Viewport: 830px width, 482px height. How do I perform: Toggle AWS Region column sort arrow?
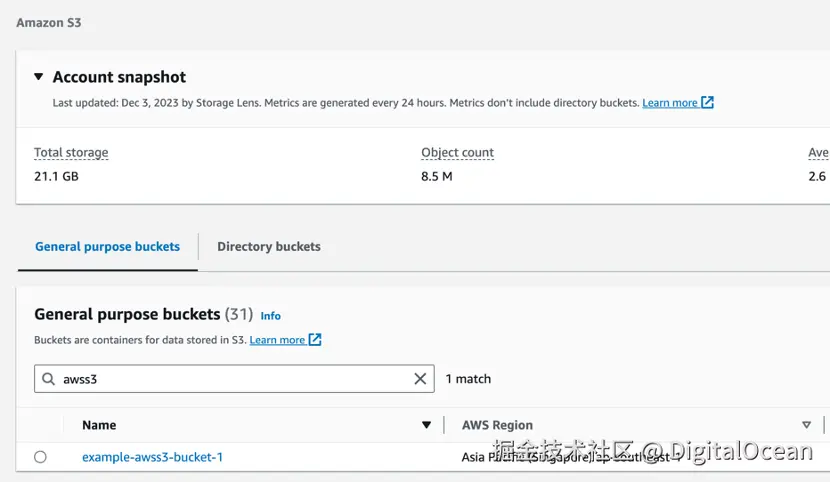(x=807, y=425)
